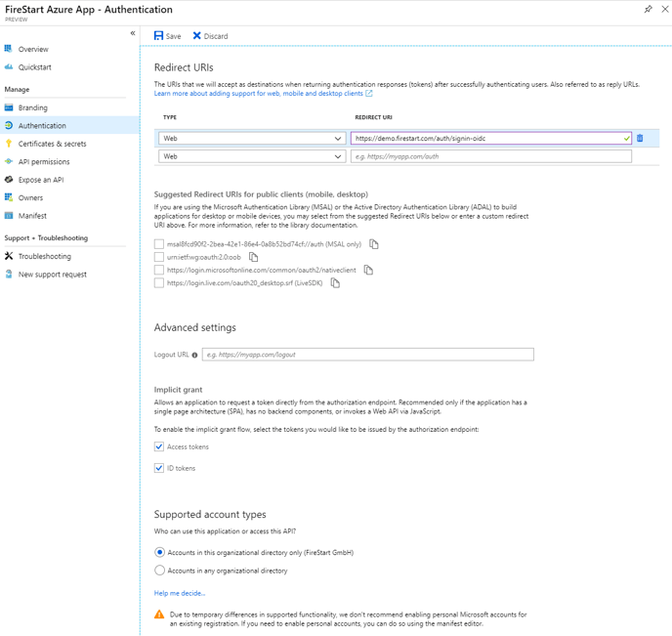Go to Branding settings
672x636 pixels.
pyautogui.click(x=32, y=107)
